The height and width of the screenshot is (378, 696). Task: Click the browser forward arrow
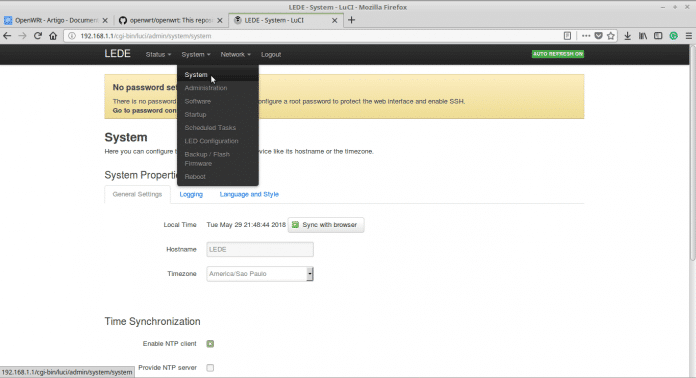pos(22,36)
